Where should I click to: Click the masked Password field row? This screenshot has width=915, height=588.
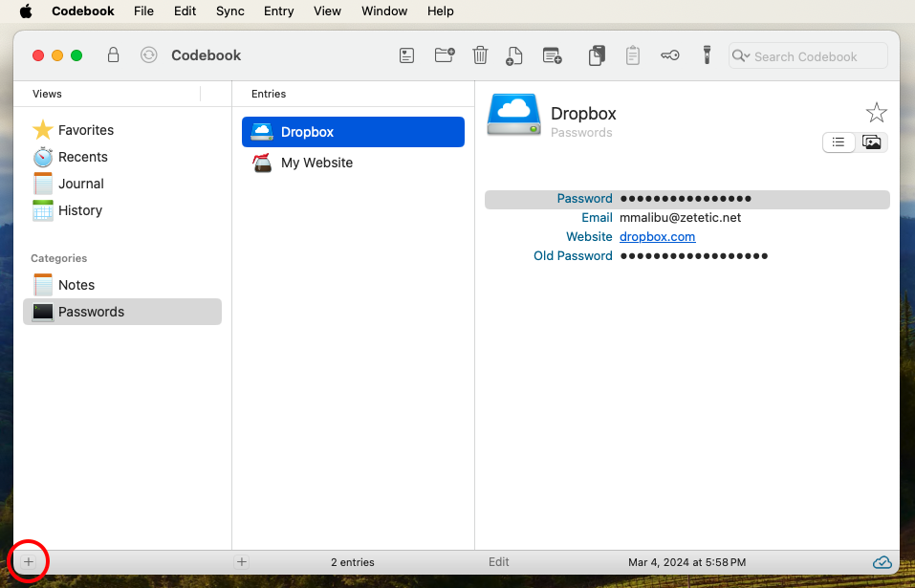tap(686, 199)
